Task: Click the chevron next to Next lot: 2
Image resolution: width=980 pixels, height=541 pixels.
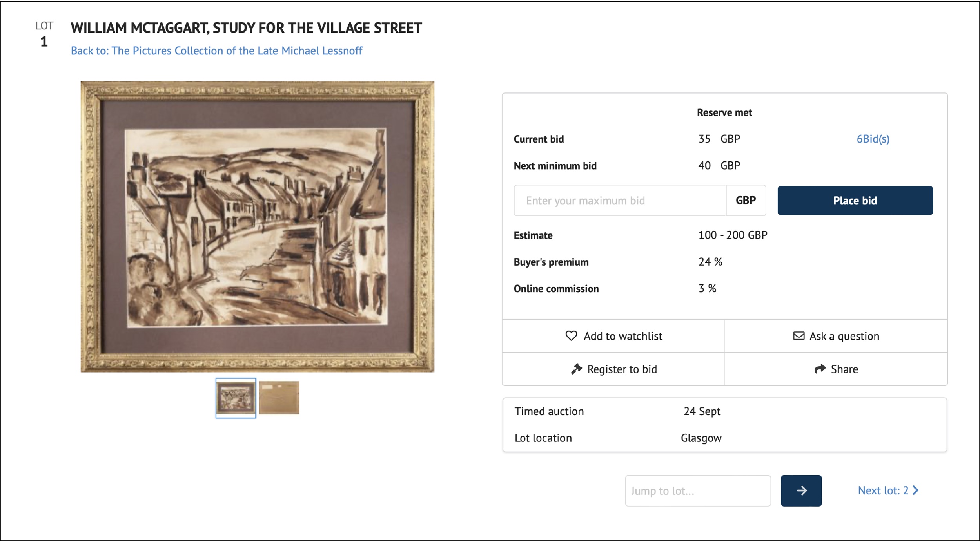Action: pyautogui.click(x=916, y=490)
